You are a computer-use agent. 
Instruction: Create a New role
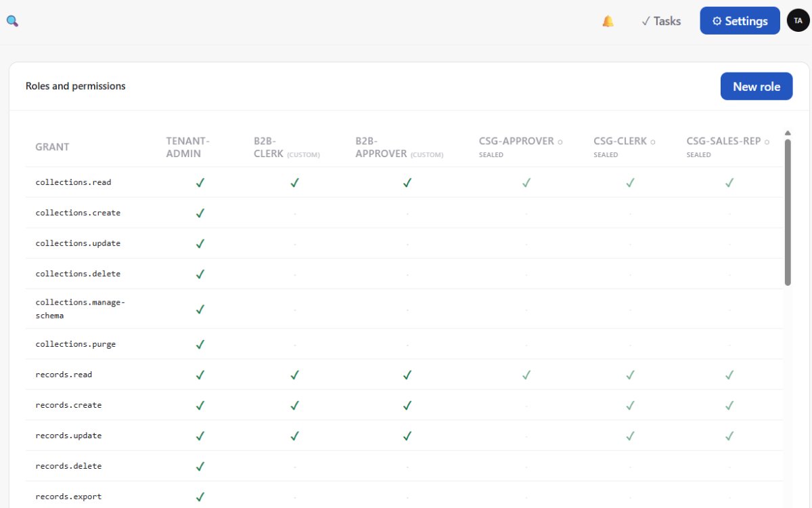point(757,86)
